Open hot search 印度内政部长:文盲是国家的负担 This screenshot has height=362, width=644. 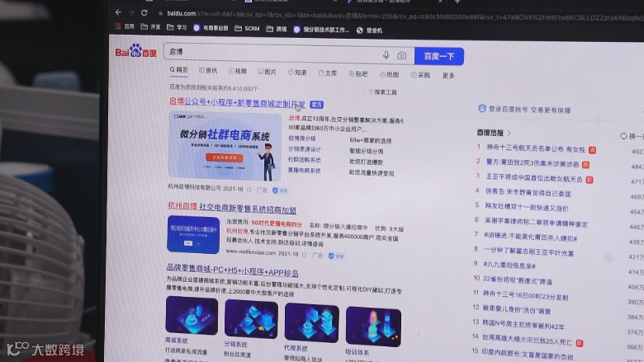[528, 355]
